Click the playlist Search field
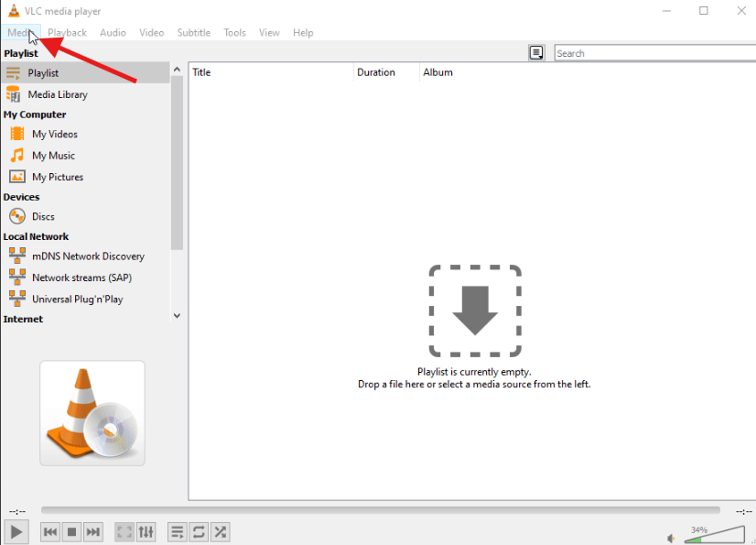The width and height of the screenshot is (756, 545). tap(655, 53)
